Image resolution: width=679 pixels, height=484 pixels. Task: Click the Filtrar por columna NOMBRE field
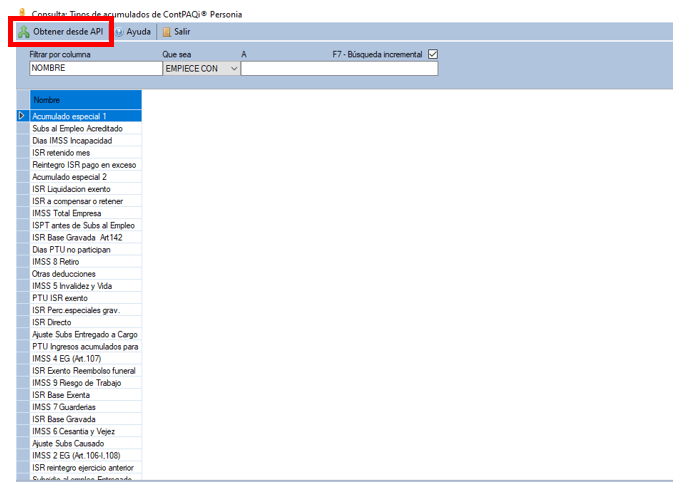pyautogui.click(x=96, y=68)
